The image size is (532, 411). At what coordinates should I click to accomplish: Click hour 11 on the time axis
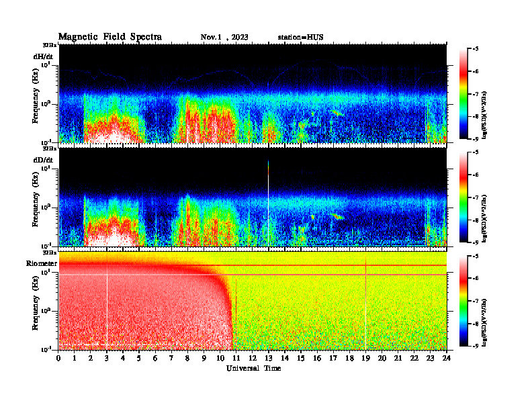point(236,358)
